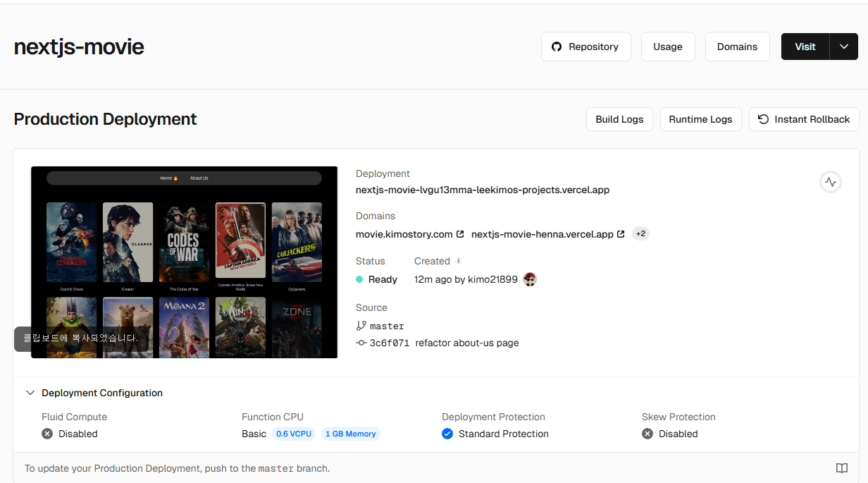Open deployment URL nextjs-movie-lvgu13mma-leekimos-projects.vercel.app
Screen dimensions: 868x483
point(483,190)
